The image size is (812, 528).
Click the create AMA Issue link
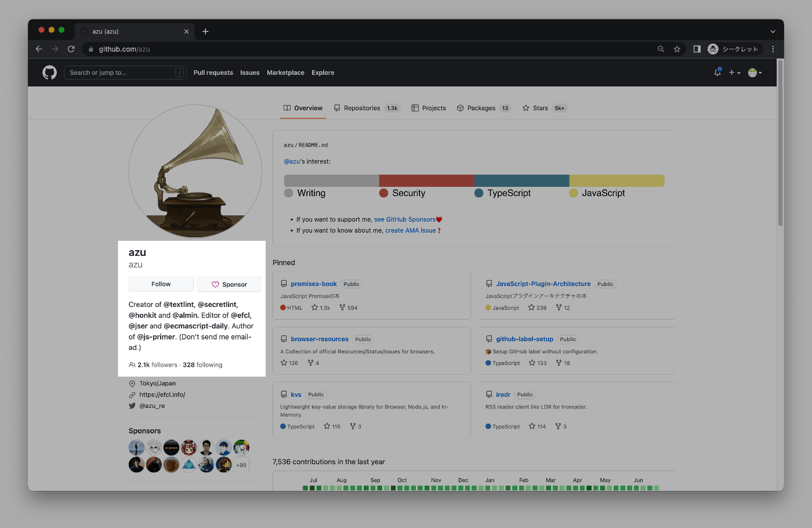pyautogui.click(x=411, y=230)
